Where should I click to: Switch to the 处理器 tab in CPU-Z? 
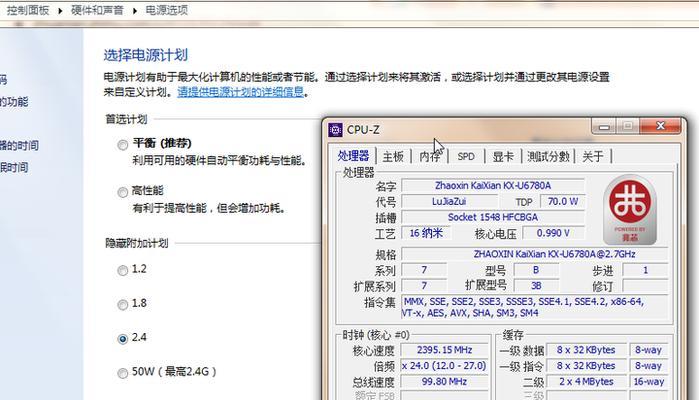click(353, 156)
